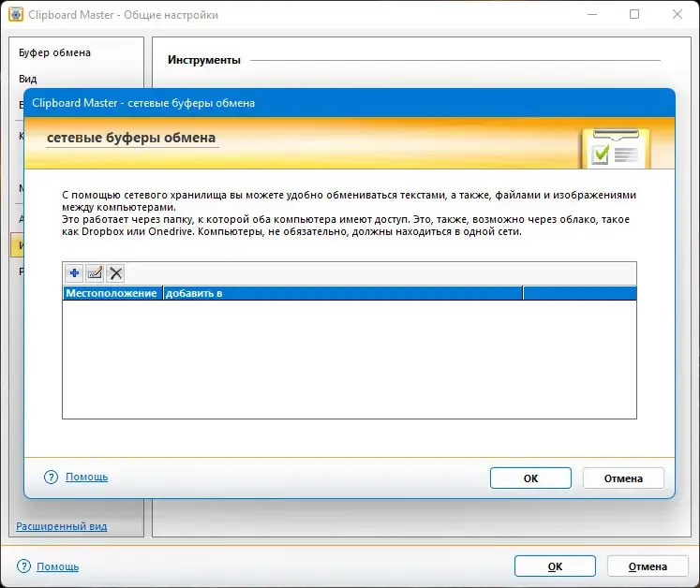Select Буфер обмена in settings sidebar
The image size is (700, 588).
pos(54,52)
